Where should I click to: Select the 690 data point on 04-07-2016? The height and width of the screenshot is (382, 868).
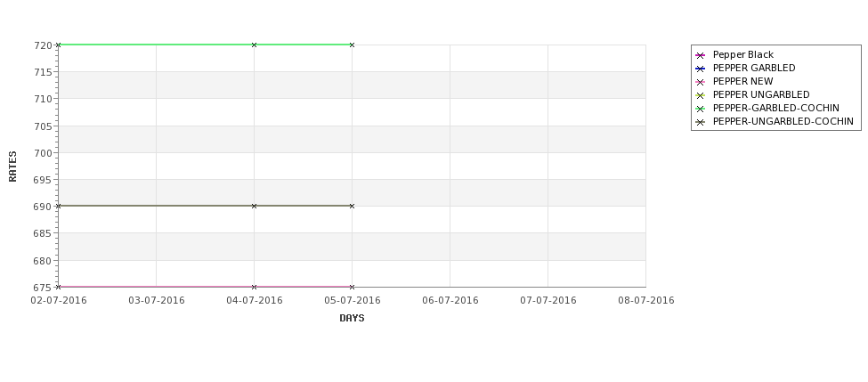point(254,206)
